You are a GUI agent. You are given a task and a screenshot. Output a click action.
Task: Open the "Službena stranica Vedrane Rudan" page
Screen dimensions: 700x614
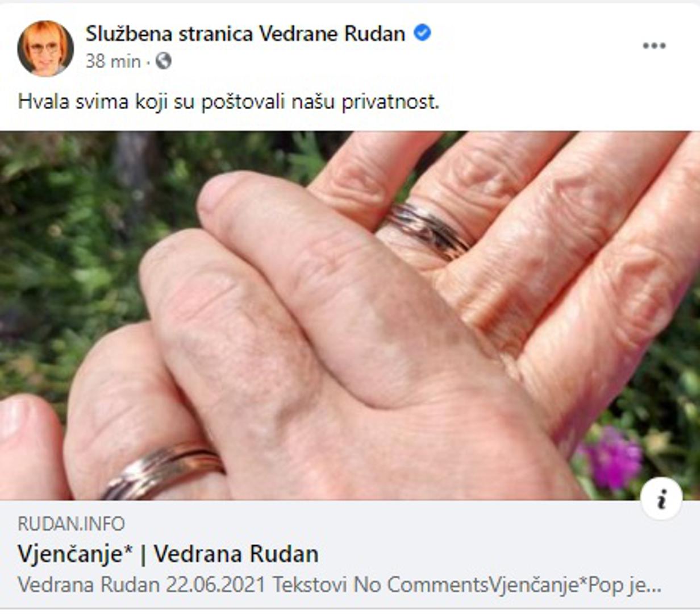pyautogui.click(x=245, y=34)
